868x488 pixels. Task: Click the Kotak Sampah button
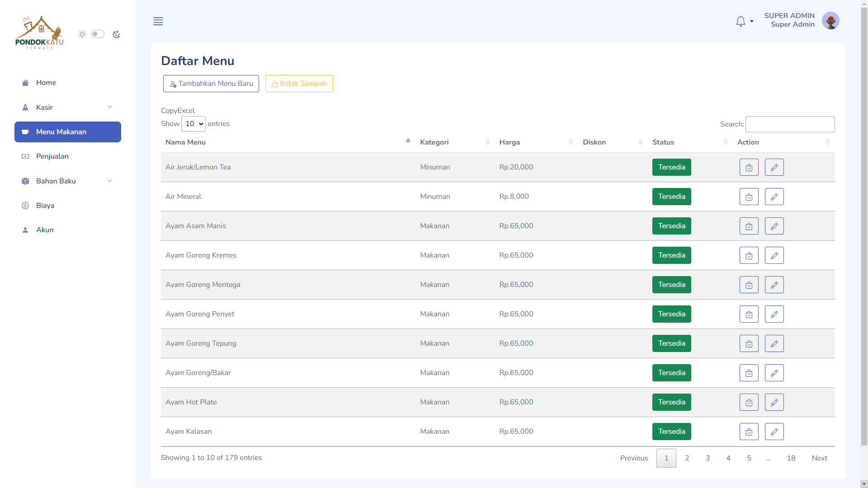[299, 84]
